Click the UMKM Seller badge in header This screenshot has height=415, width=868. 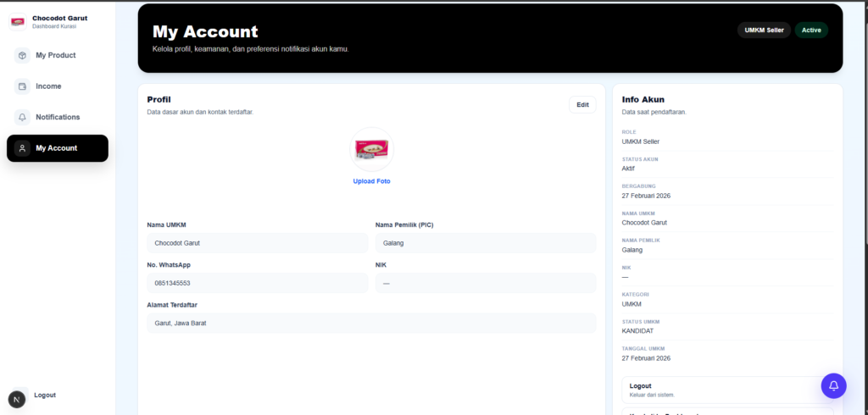coord(763,30)
